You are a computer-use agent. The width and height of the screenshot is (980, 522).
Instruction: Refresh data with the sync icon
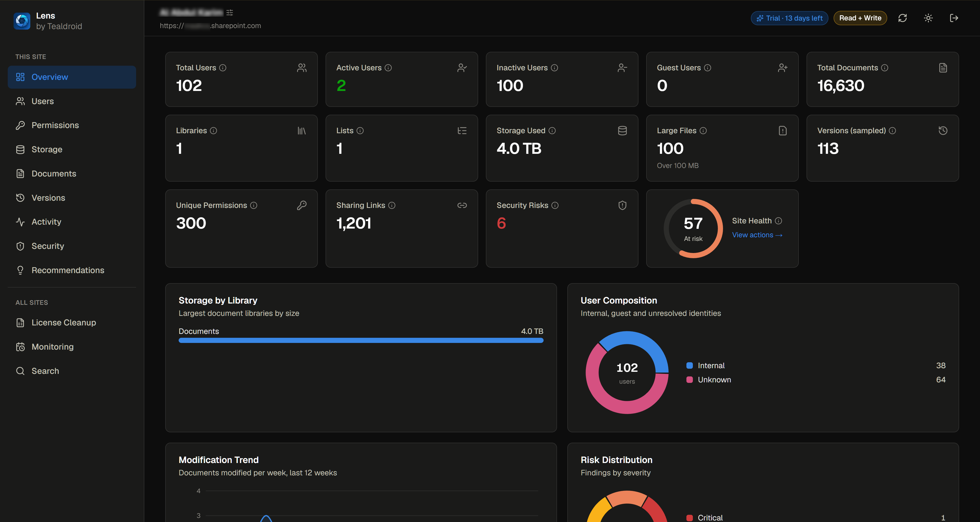[902, 18]
